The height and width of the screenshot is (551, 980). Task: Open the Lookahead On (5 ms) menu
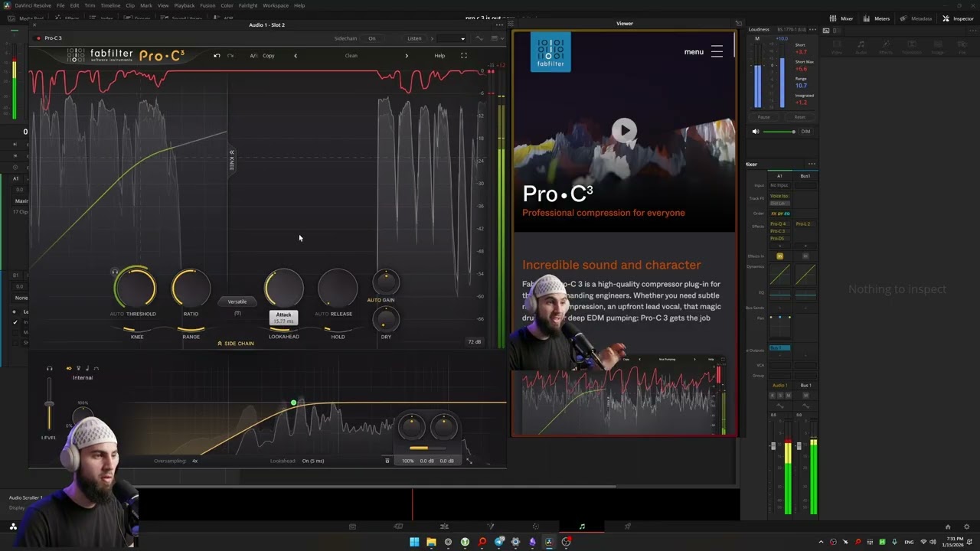tap(313, 461)
